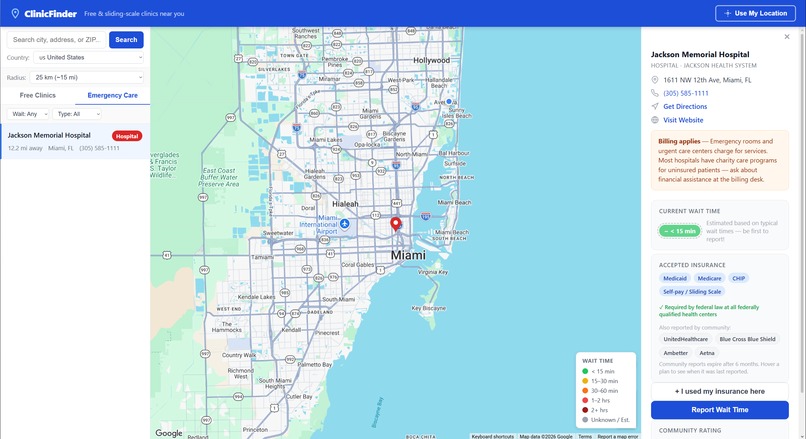Open the Country dropdown
806x439 pixels.
(x=88, y=58)
